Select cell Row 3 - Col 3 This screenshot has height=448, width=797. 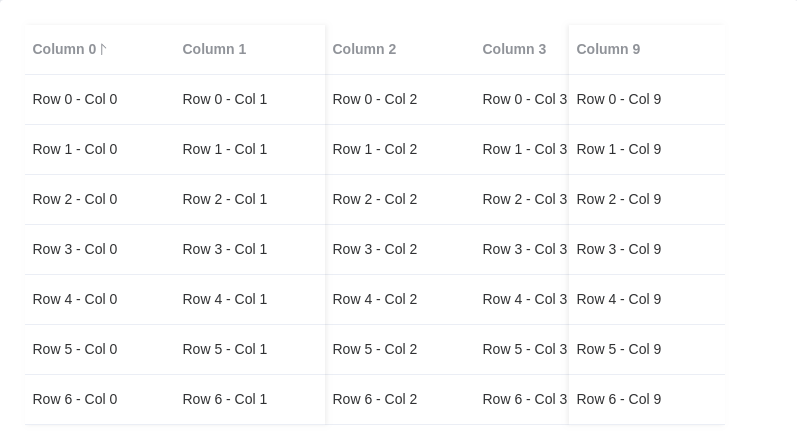[524, 249]
